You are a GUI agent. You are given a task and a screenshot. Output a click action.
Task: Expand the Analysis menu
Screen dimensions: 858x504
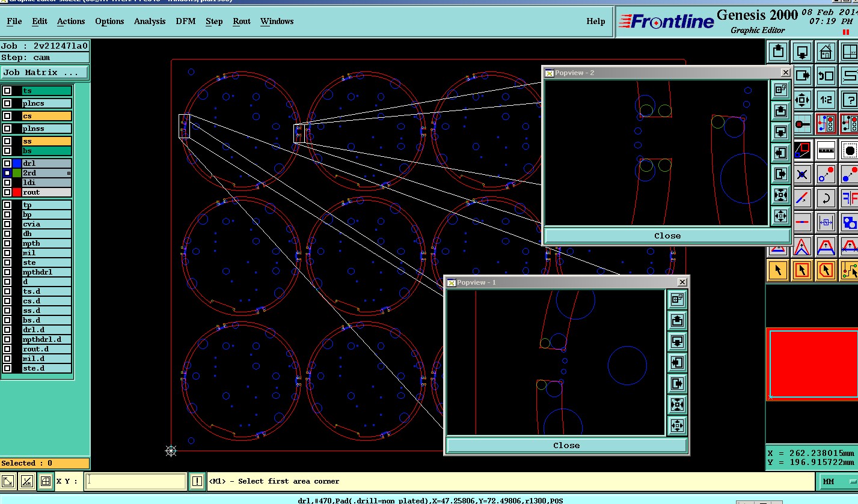click(x=149, y=21)
